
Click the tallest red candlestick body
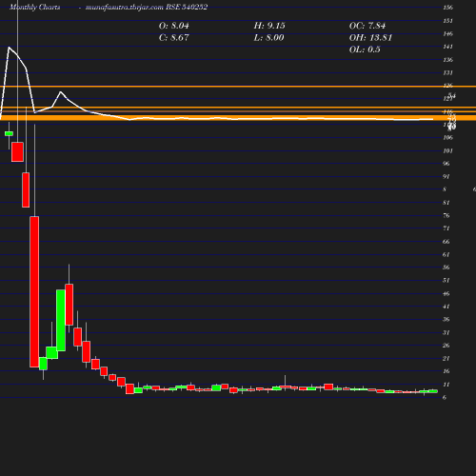coord(34,292)
